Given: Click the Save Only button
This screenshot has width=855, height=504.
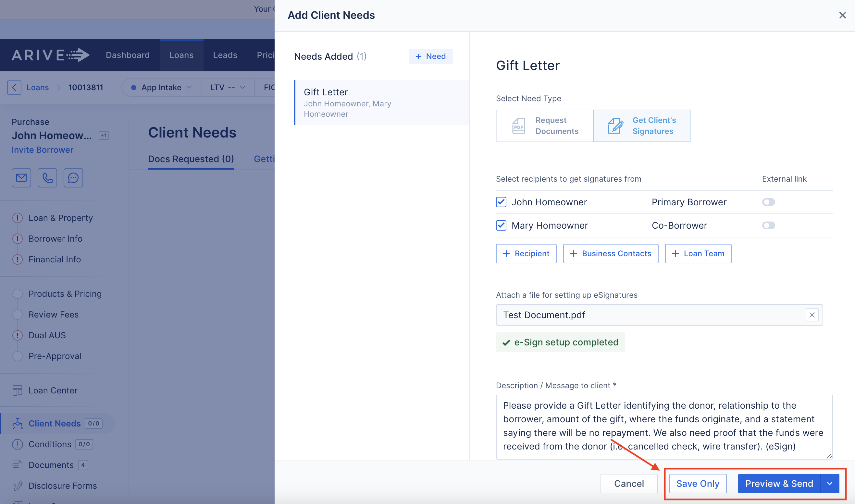Looking at the screenshot, I should click(698, 483).
